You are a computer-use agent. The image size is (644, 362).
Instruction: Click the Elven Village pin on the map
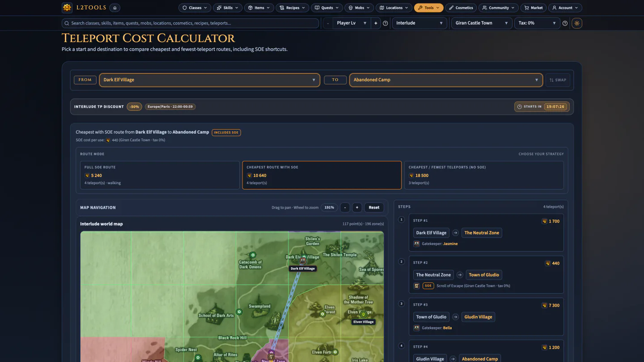(363, 314)
